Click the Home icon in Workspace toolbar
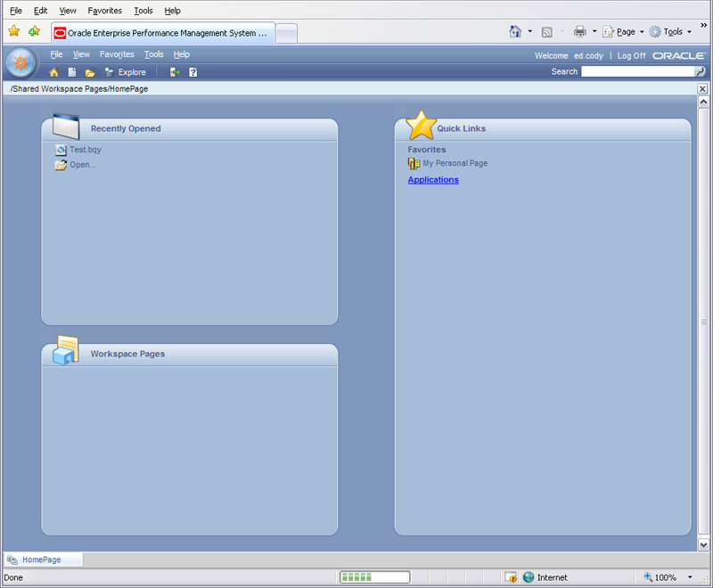This screenshot has height=588, width=713. click(x=53, y=72)
